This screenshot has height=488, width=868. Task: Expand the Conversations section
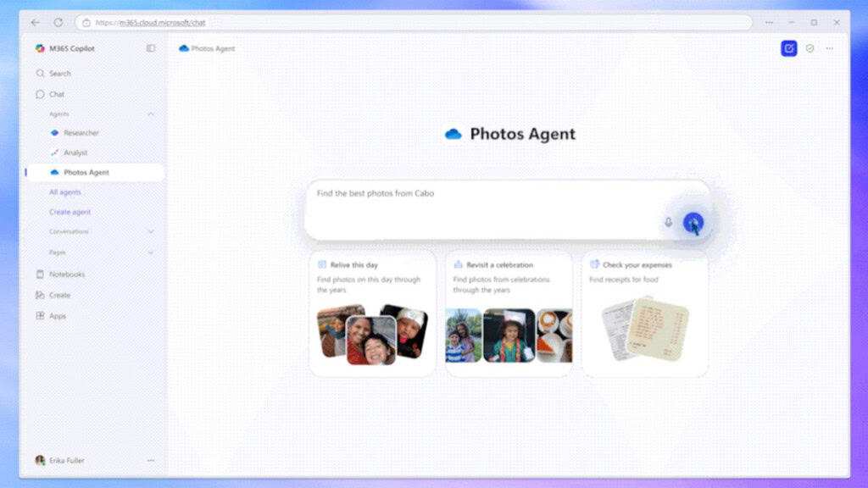151,231
